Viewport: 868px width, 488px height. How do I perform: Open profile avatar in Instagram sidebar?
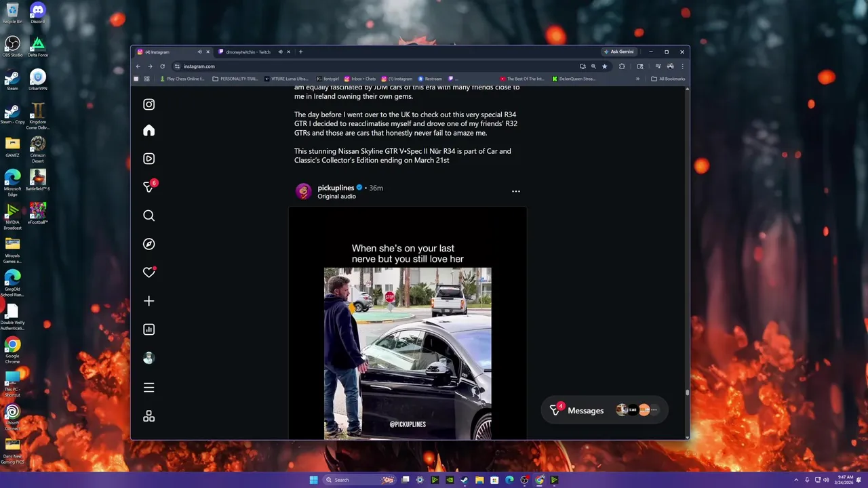[149, 358]
